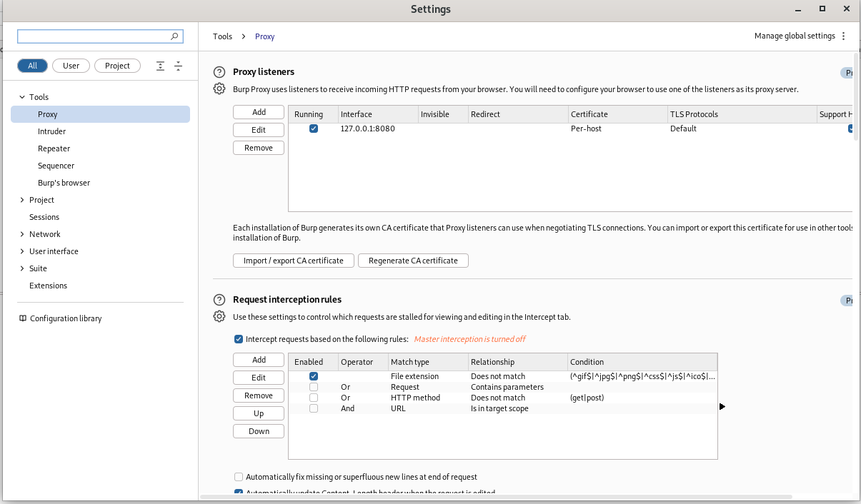861x504 pixels.
Task: Click the (get|post) condition cell
Action: tap(642, 398)
